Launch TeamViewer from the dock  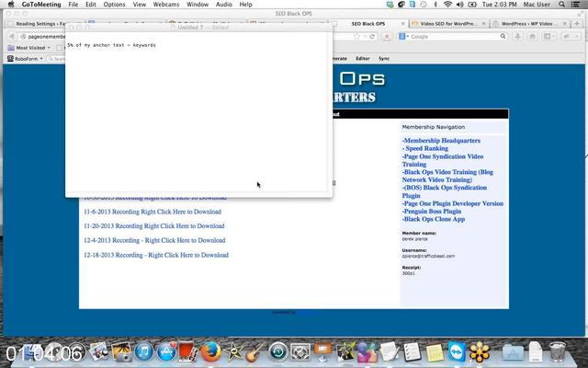(458, 352)
